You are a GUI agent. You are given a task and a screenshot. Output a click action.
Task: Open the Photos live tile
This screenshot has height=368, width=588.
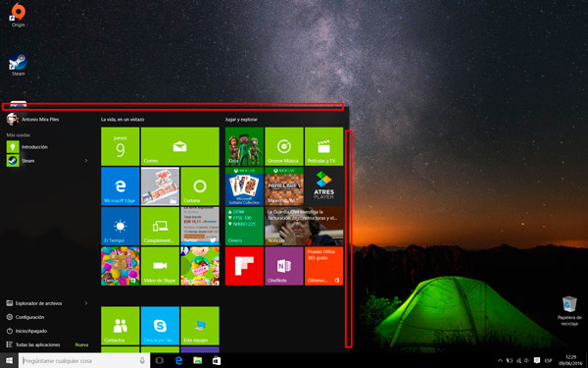point(160,185)
